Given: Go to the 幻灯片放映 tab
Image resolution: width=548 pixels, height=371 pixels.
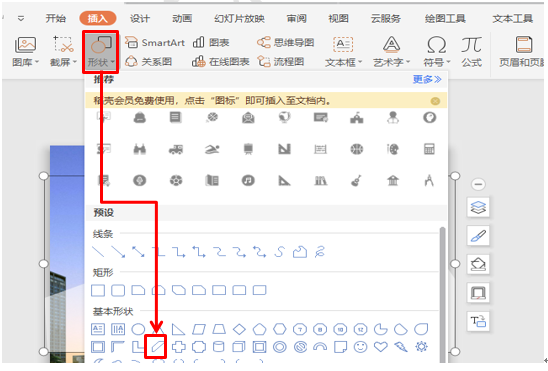Looking at the screenshot, I should (239, 19).
